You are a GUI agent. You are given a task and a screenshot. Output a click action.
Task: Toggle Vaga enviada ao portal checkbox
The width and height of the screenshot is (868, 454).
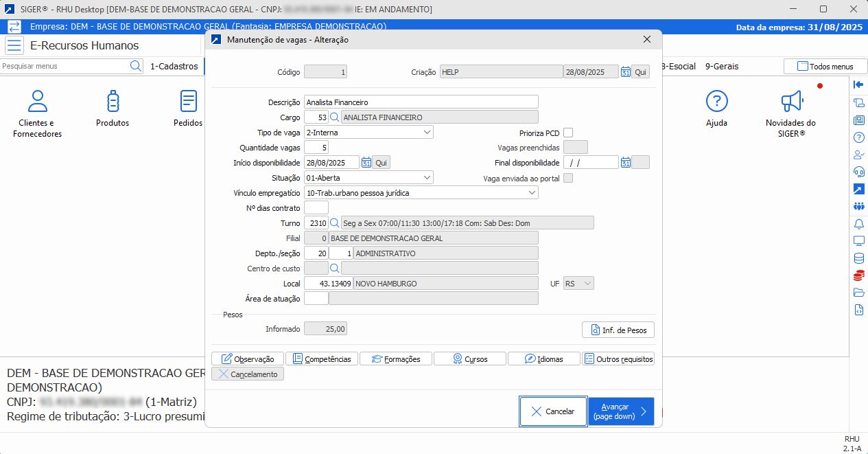pyautogui.click(x=568, y=178)
